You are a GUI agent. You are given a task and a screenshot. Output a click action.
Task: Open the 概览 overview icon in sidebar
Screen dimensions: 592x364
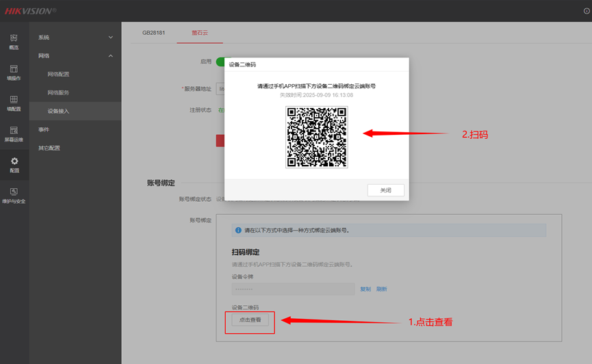(14, 42)
